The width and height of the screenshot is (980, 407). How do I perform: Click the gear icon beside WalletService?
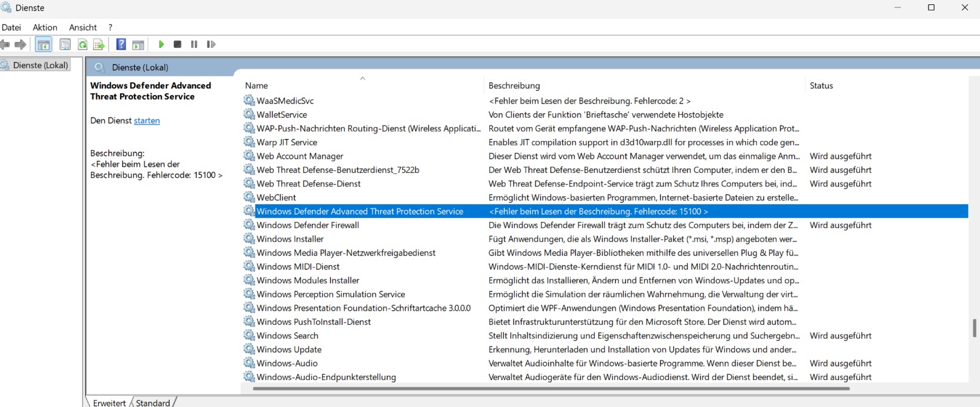(x=249, y=114)
